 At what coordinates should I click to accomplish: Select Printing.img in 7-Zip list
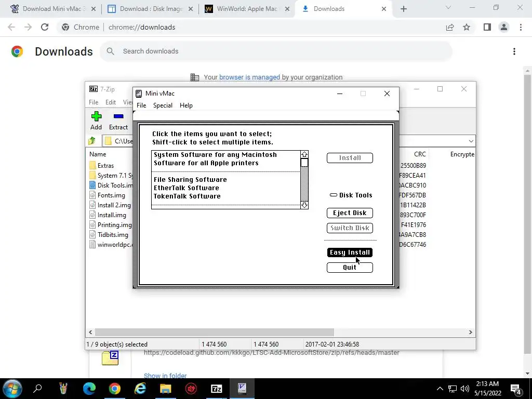[x=111, y=224]
